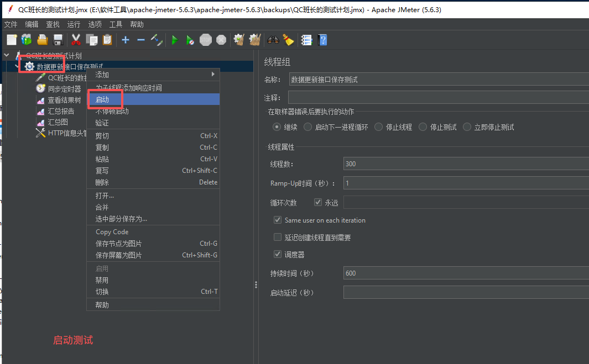This screenshot has width=589, height=364.
Task: Open the 运行 menu
Action: 74,24
